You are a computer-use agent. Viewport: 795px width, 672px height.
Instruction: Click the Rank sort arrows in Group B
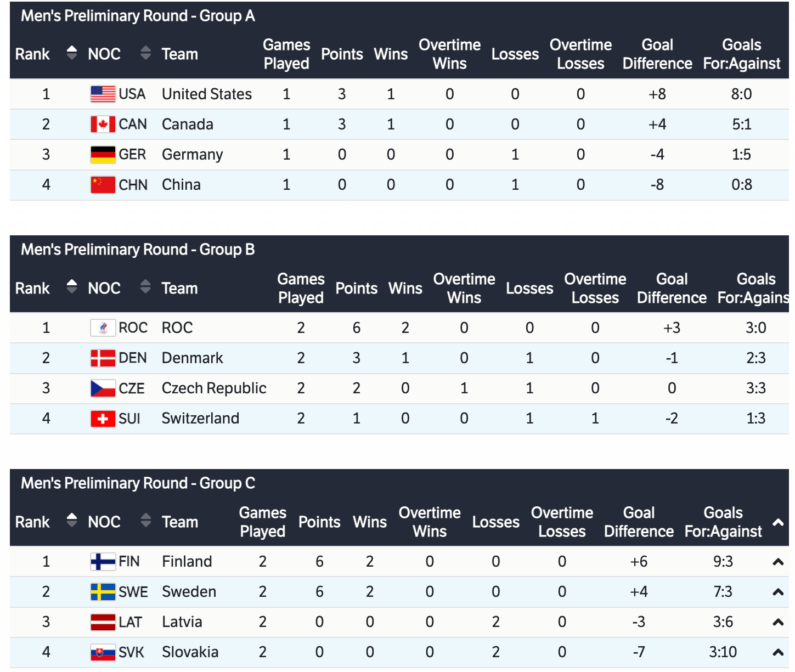(x=71, y=287)
